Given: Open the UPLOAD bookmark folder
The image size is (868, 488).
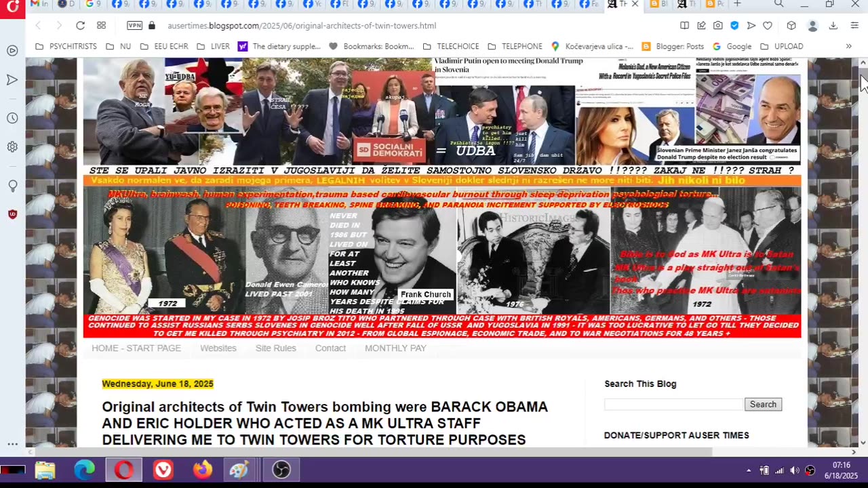Looking at the screenshot, I should pyautogui.click(x=781, y=46).
